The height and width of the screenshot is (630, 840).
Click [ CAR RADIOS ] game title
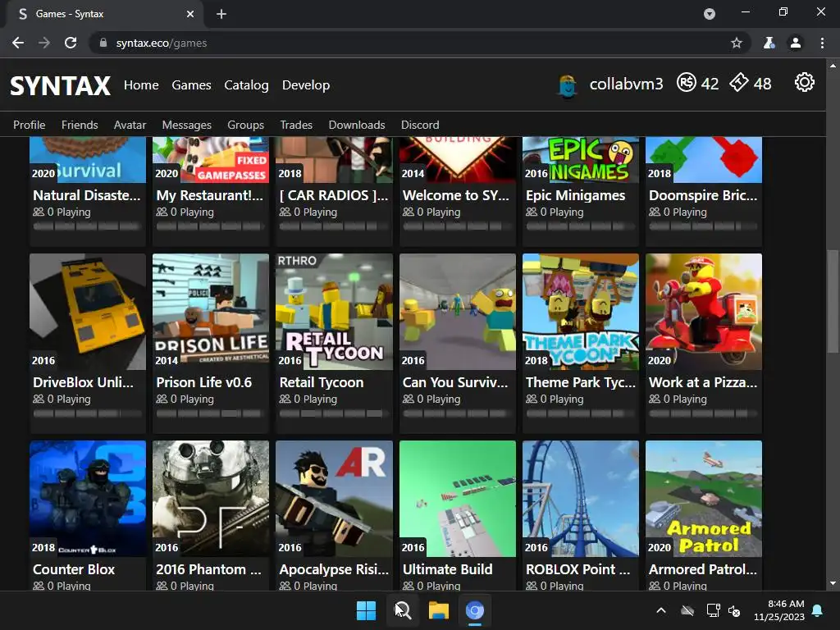click(334, 195)
